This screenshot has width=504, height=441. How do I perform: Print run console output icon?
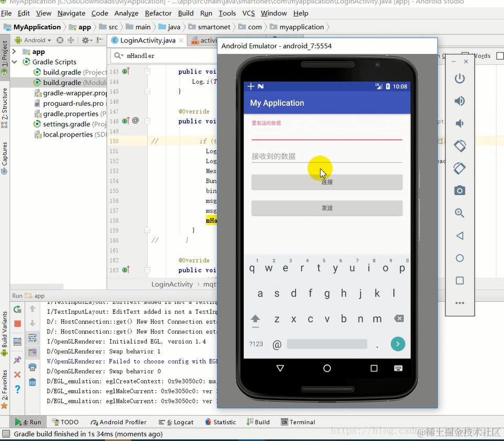(32, 367)
